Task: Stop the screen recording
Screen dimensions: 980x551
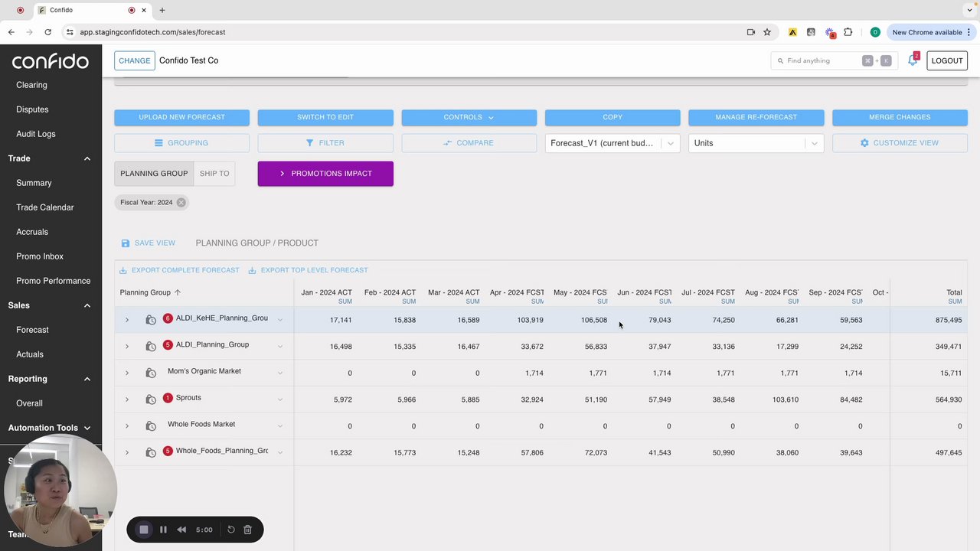Action: pyautogui.click(x=144, y=530)
